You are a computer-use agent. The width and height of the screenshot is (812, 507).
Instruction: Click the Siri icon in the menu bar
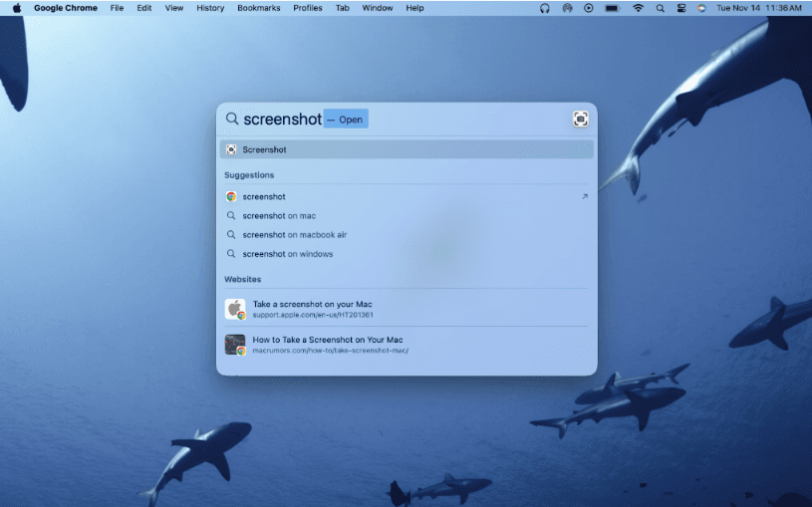(x=702, y=8)
